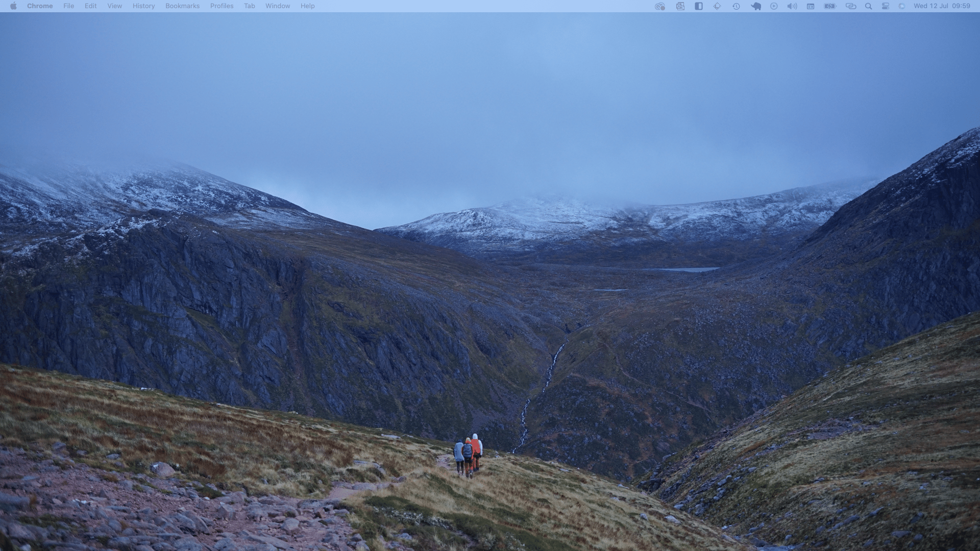
Task: Open Time Machine status menu
Action: (736, 6)
